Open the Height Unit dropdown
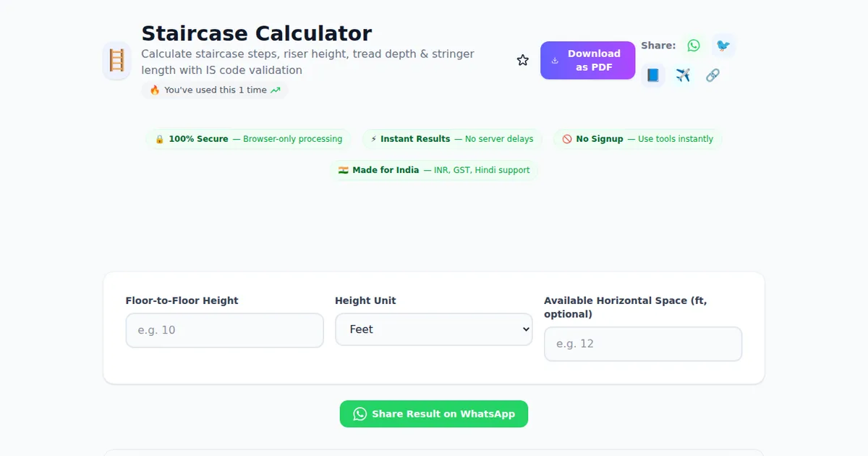The width and height of the screenshot is (868, 456). (x=433, y=329)
